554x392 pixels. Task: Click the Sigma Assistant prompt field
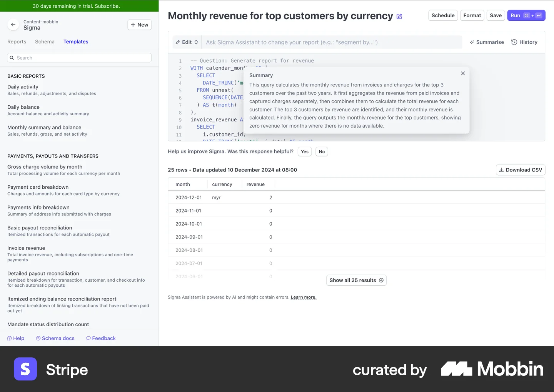click(x=332, y=42)
